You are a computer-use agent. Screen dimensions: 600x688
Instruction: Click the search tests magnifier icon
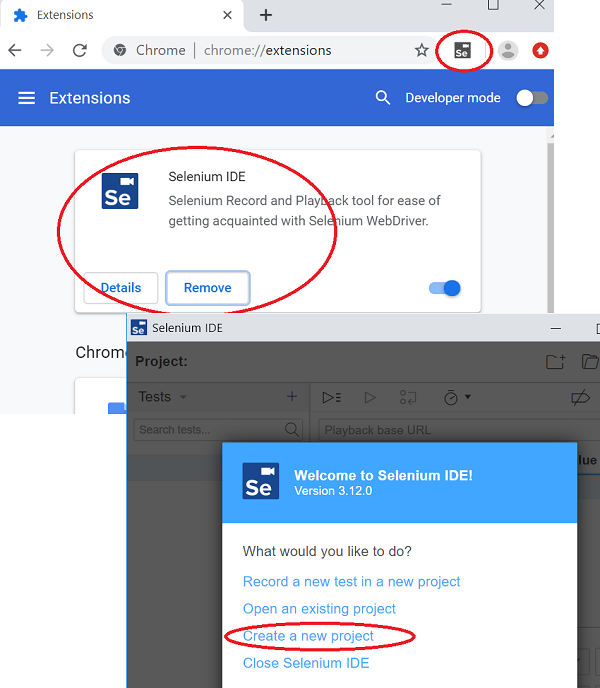291,429
